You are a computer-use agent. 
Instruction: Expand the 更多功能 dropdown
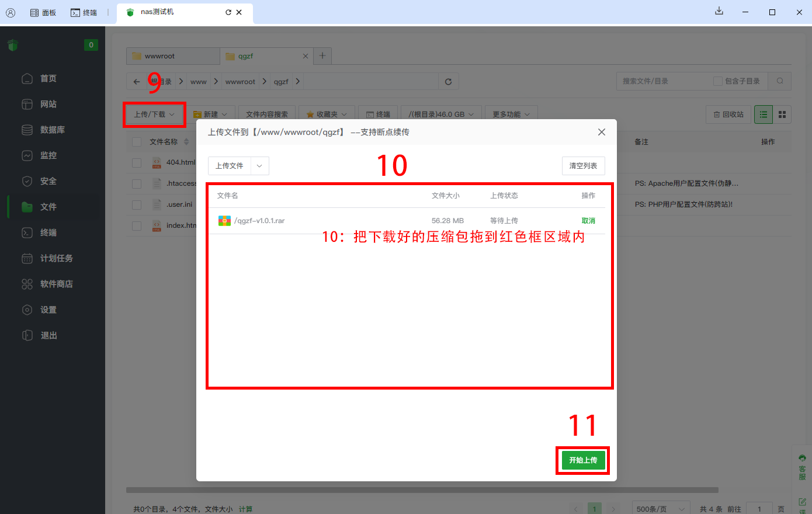[511, 114]
